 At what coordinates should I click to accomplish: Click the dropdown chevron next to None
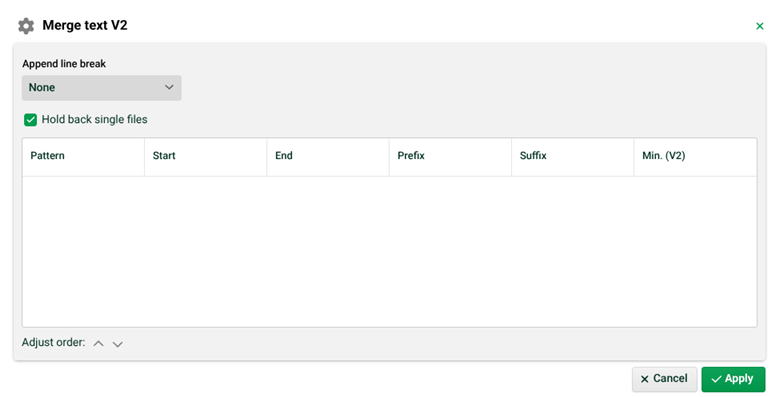[x=169, y=87]
